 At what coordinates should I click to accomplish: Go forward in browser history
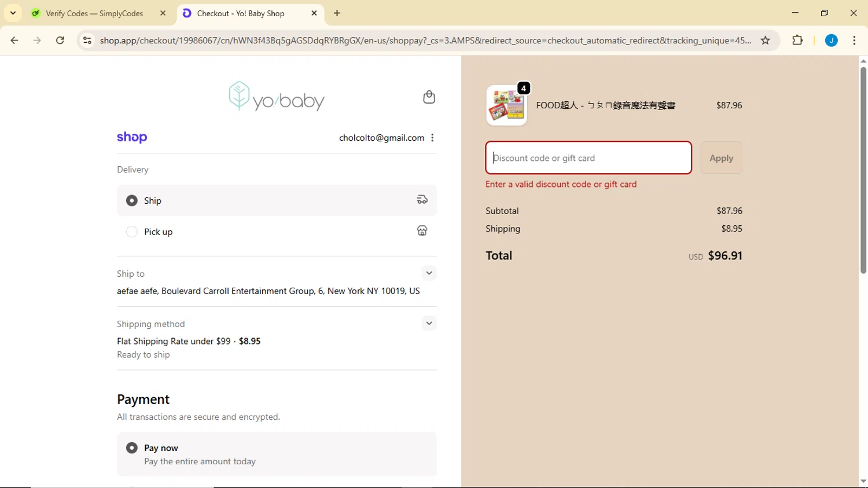click(37, 41)
